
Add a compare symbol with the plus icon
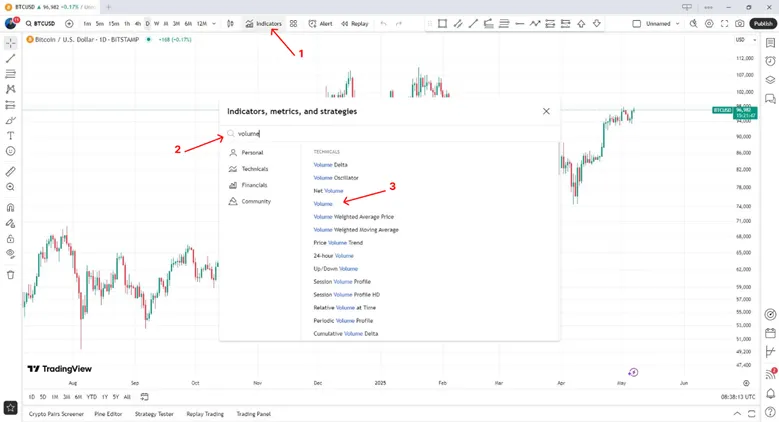click(69, 23)
